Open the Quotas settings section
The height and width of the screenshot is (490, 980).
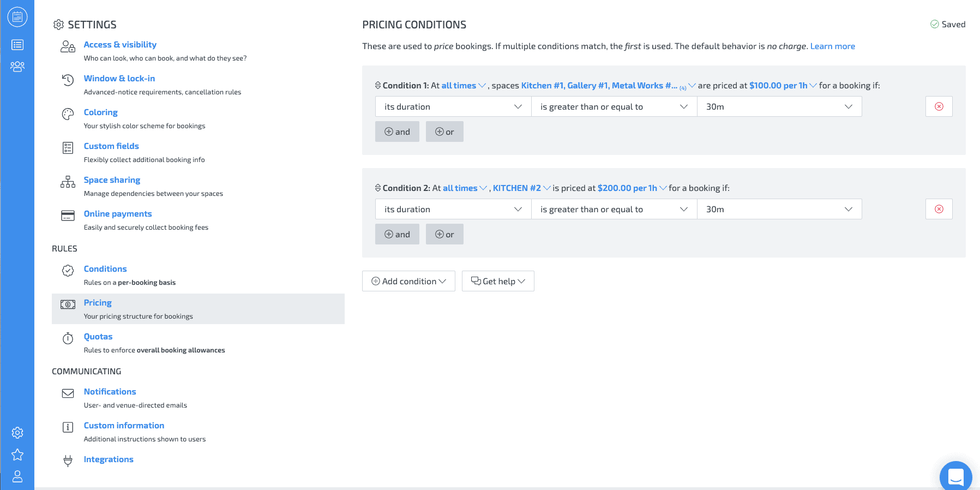[x=98, y=337]
